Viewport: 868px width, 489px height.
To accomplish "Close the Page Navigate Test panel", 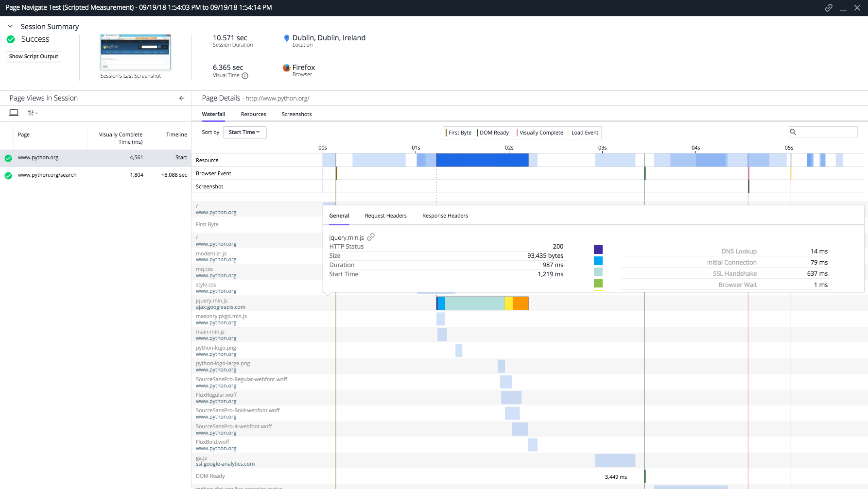I will [x=857, y=8].
